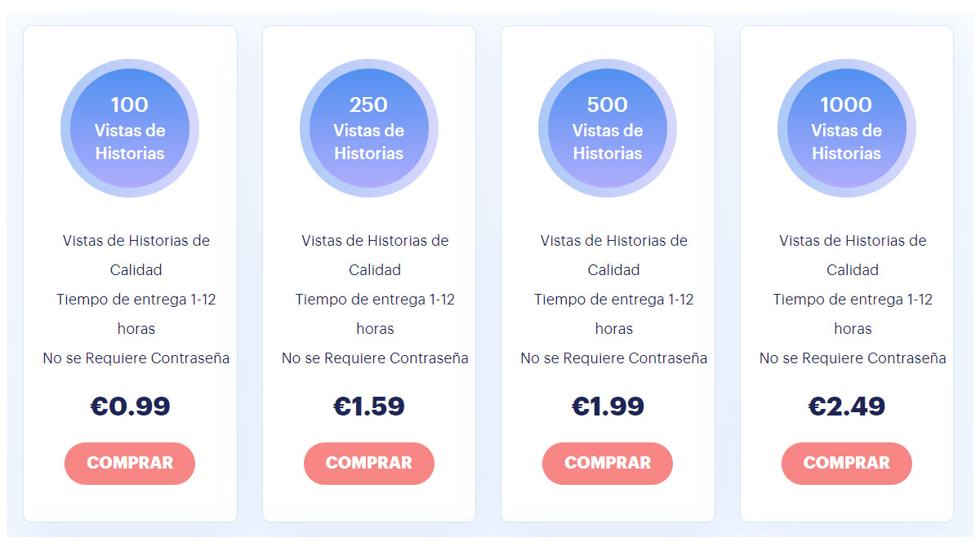Buy the 500 views package via COMPRAR
Screen dimensions: 980x551
[608, 463]
